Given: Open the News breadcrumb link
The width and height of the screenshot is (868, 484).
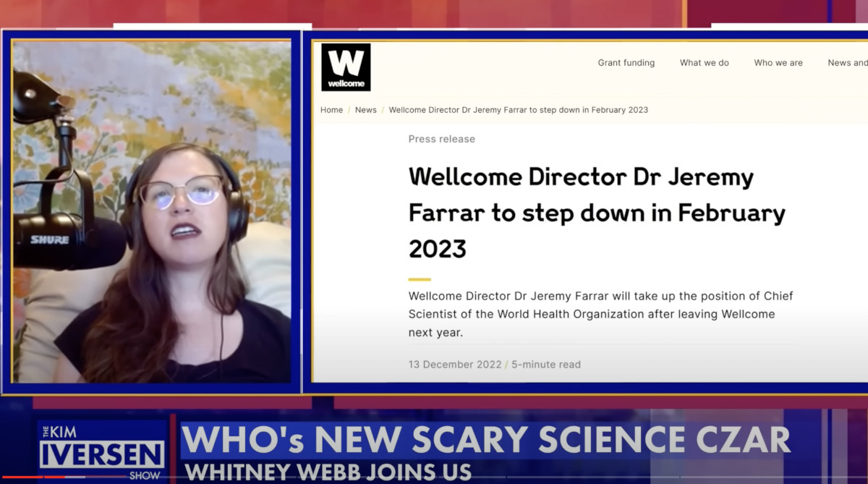Looking at the screenshot, I should click(366, 110).
